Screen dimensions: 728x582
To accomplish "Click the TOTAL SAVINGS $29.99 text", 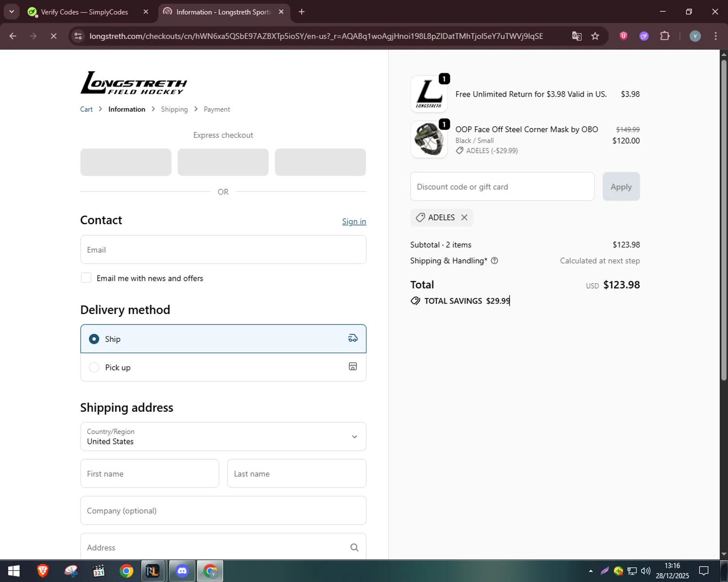I will [467, 301].
